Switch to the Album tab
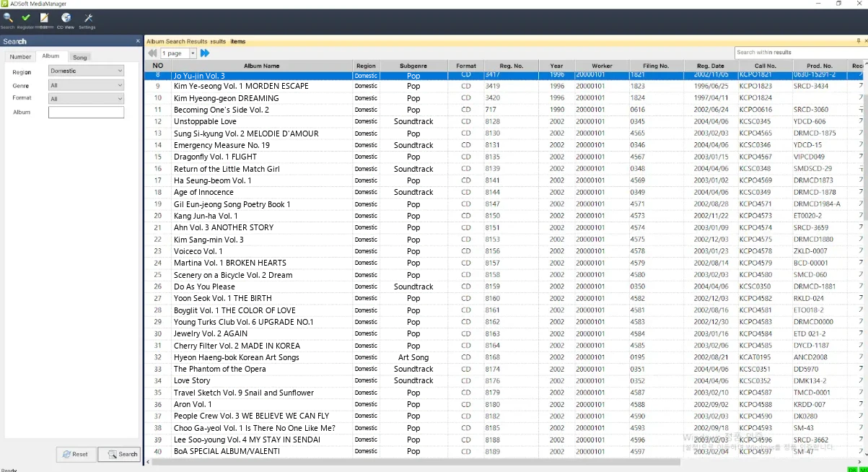The height and width of the screenshot is (472, 868). tap(51, 56)
